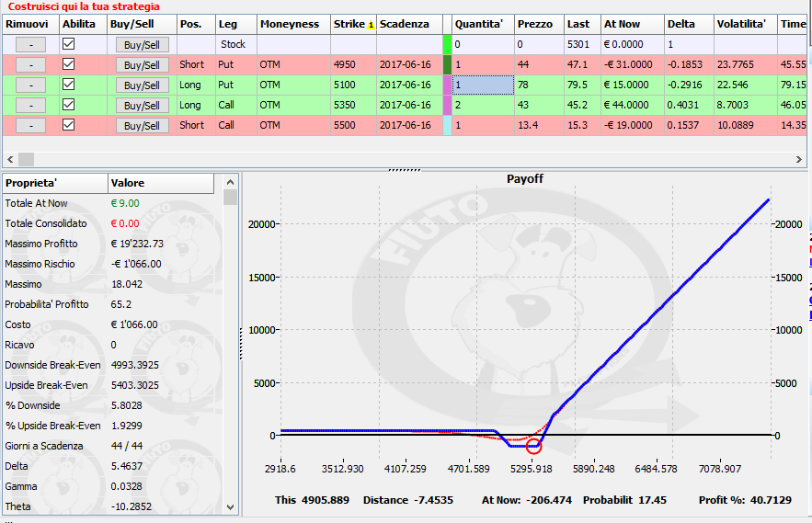This screenshot has width=812, height=523.
Task: Sort by the Scadenza column header
Action: (x=404, y=24)
